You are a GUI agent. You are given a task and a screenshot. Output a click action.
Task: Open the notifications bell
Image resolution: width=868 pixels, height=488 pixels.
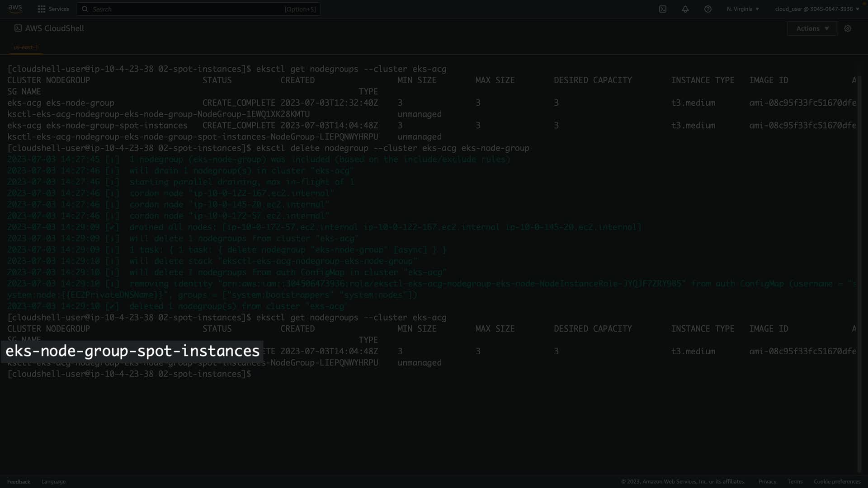(685, 9)
